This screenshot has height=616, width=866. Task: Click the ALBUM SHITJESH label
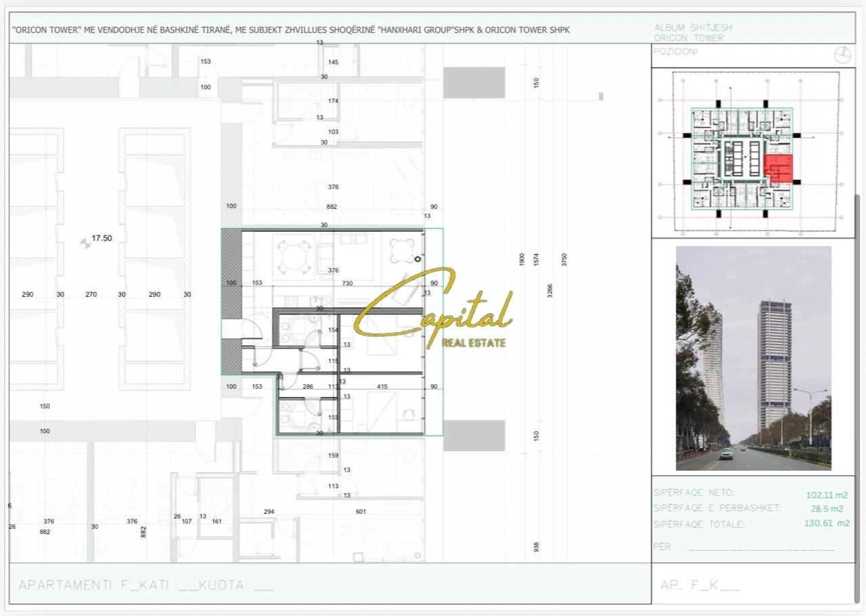[x=693, y=28]
